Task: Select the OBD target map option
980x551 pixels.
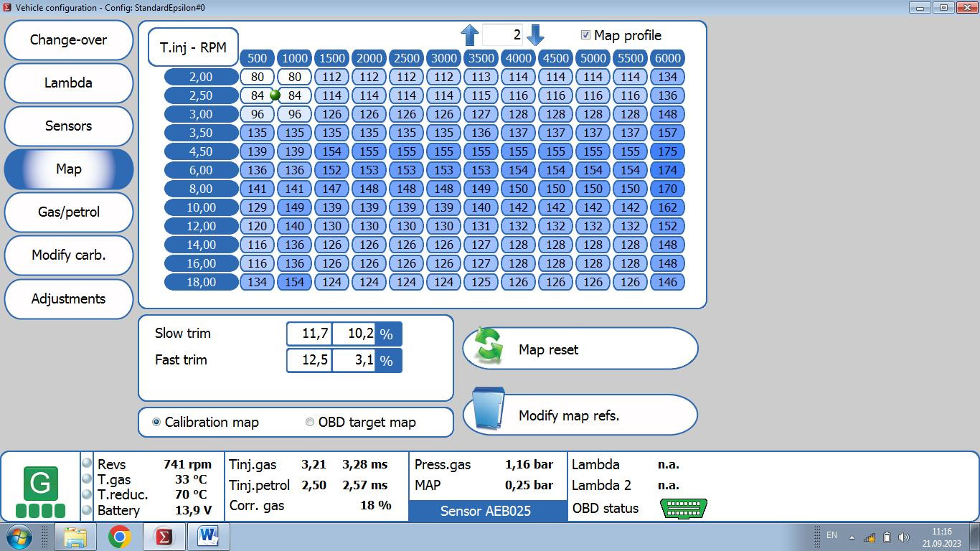Action: click(x=361, y=422)
